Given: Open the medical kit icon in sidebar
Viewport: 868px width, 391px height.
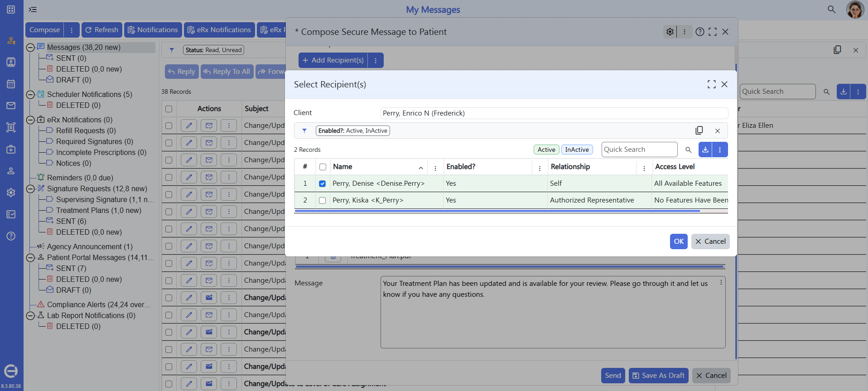Looking at the screenshot, I should (x=11, y=149).
